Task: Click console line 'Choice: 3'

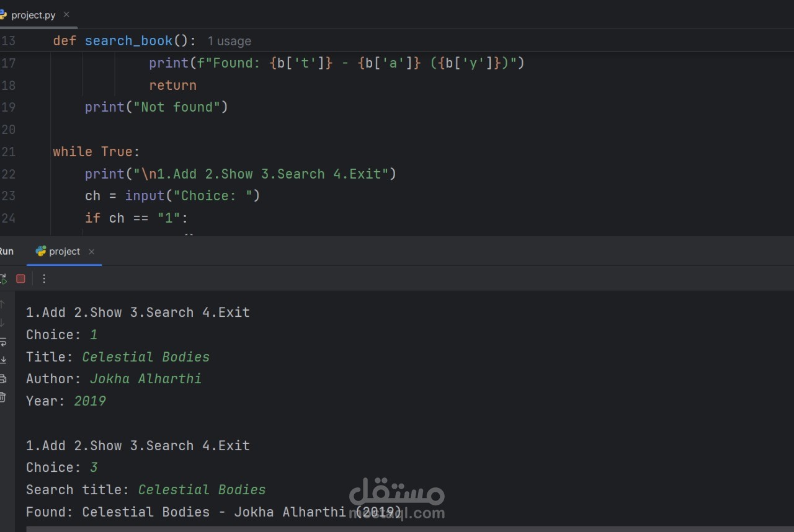Action: 62,468
